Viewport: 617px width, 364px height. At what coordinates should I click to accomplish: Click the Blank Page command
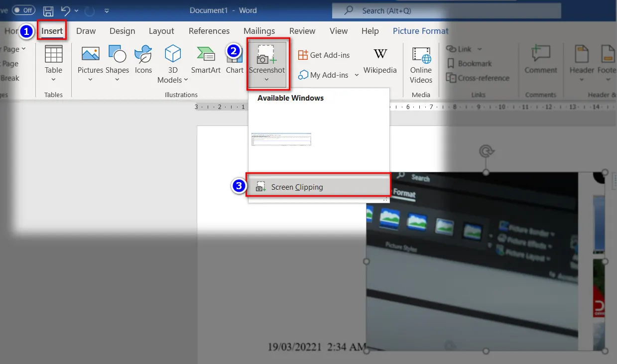(10, 64)
